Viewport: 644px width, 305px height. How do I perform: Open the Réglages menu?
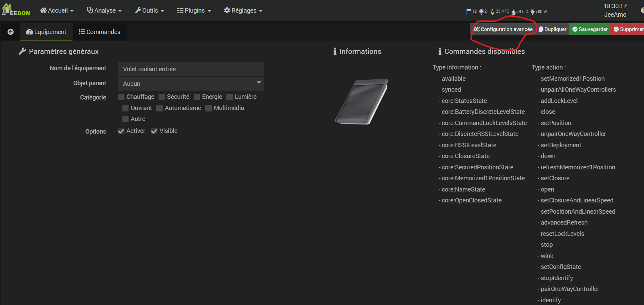[x=243, y=11]
